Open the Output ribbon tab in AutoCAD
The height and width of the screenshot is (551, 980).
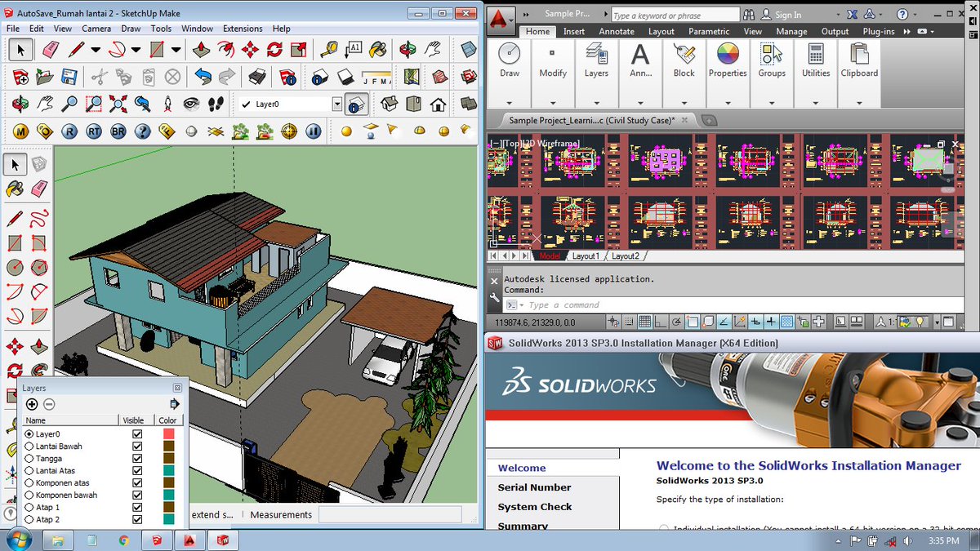pyautogui.click(x=835, y=32)
